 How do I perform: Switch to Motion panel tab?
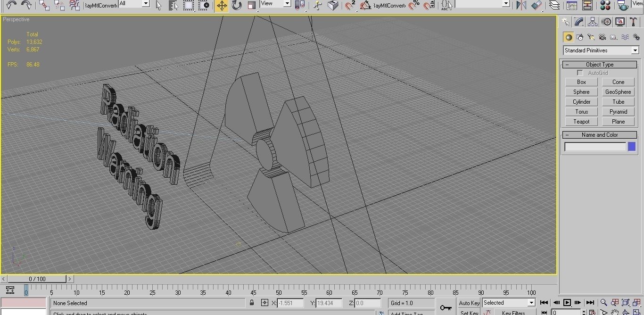click(x=607, y=22)
